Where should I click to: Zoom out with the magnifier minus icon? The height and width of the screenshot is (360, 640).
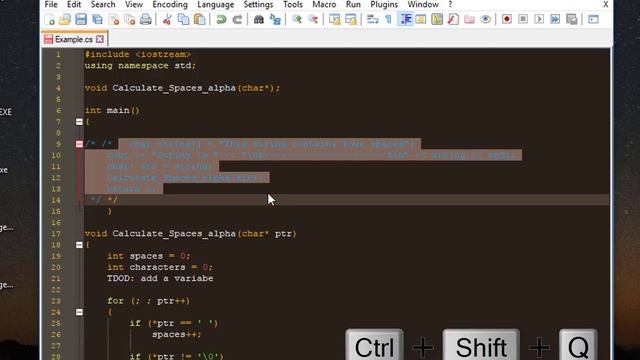[313, 19]
